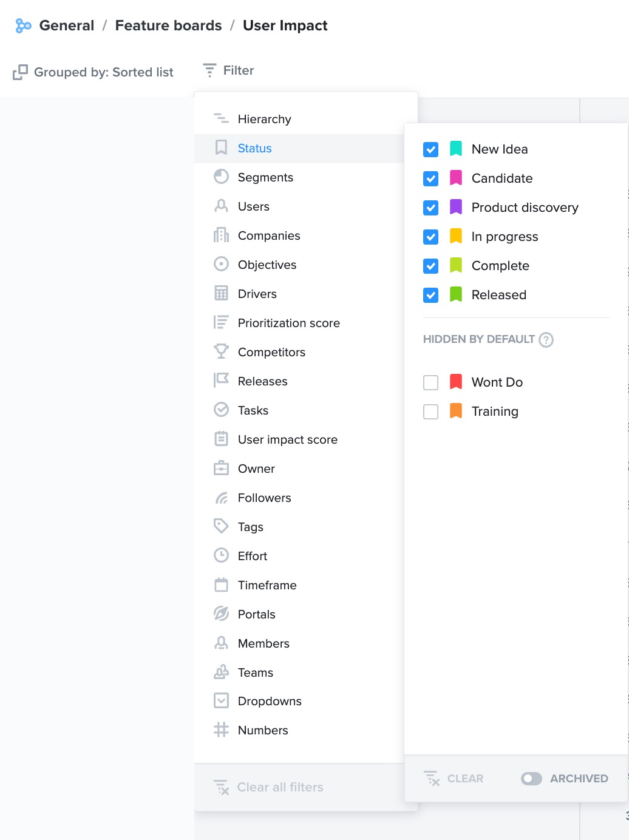Click the Effort clock icon
This screenshot has height=840, width=629.
[221, 555]
